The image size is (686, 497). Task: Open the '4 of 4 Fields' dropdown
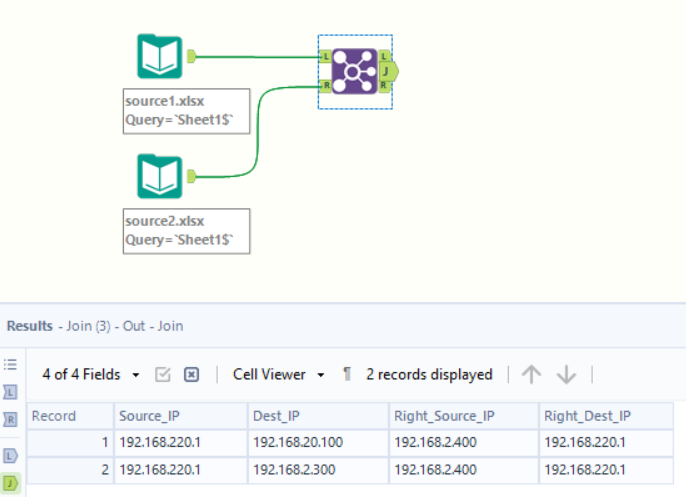point(92,374)
